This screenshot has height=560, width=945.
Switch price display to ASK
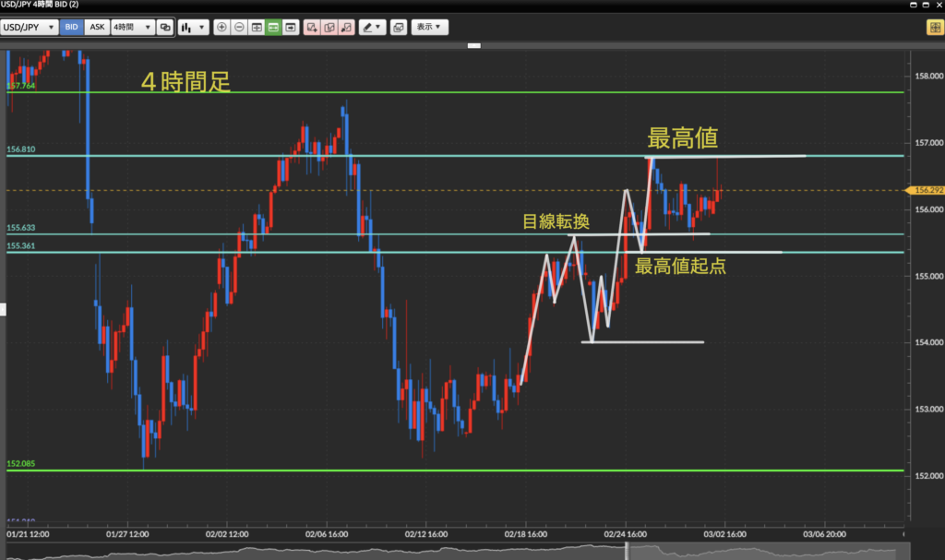click(x=97, y=28)
